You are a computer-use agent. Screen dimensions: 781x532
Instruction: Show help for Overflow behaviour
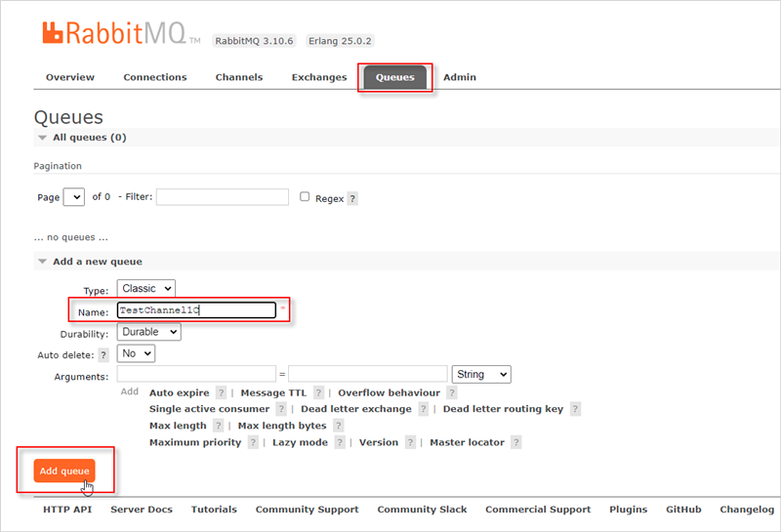452,393
